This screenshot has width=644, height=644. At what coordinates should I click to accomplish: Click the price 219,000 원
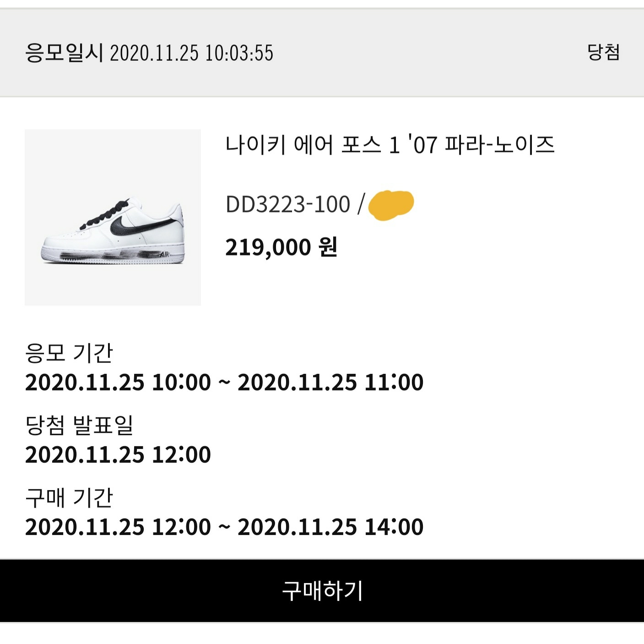(281, 248)
